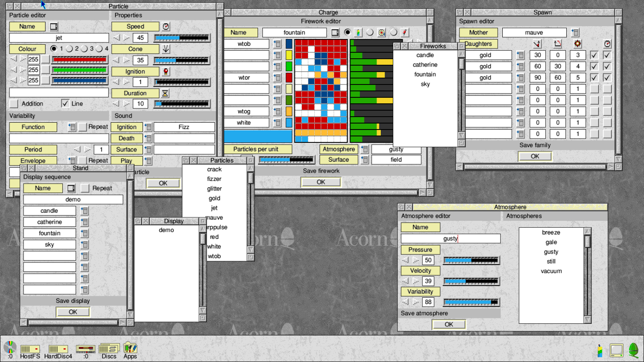Click the Ignition match icon in Properties
Screen dimensions: 644x362
(166, 72)
